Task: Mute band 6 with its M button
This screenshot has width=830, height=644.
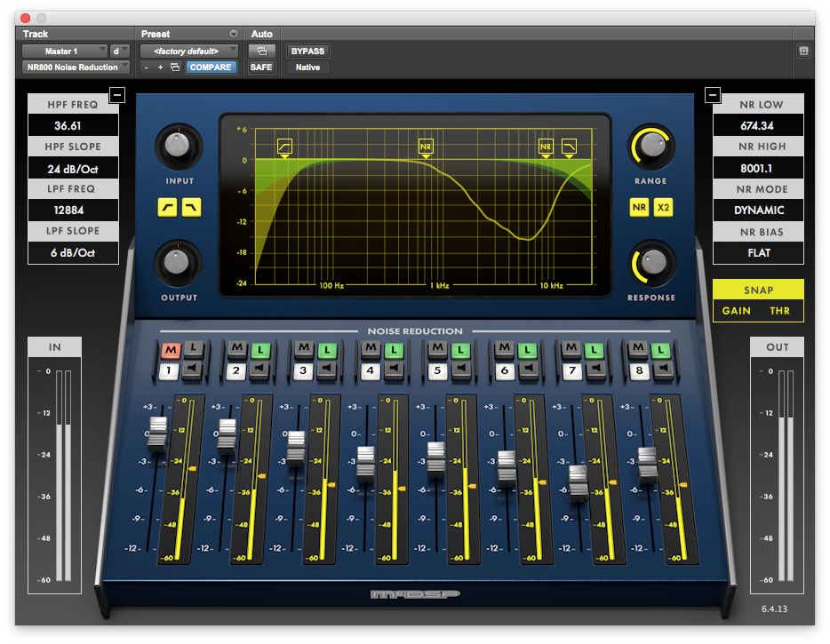Action: coord(505,348)
